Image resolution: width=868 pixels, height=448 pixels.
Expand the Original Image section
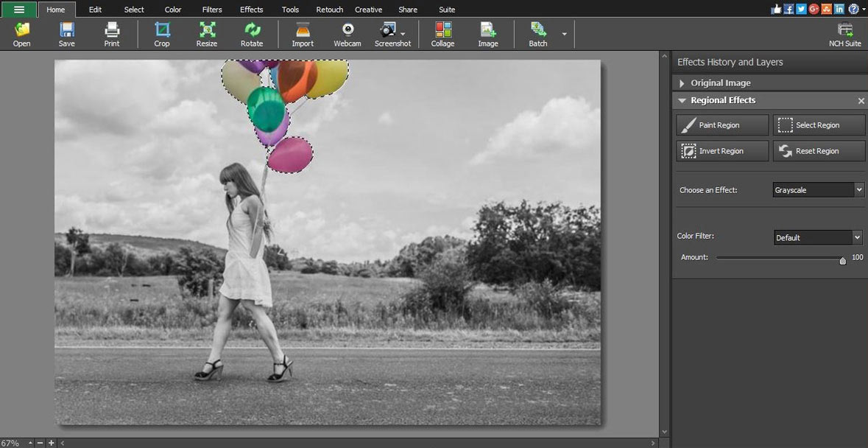[682, 83]
